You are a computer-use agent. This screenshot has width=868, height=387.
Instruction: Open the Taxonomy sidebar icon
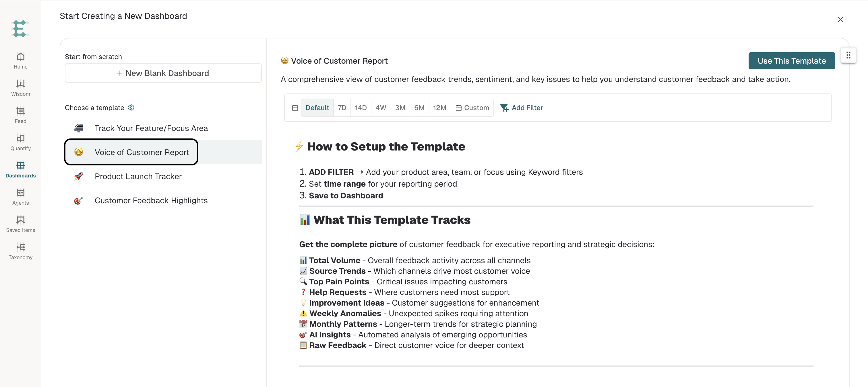21,247
